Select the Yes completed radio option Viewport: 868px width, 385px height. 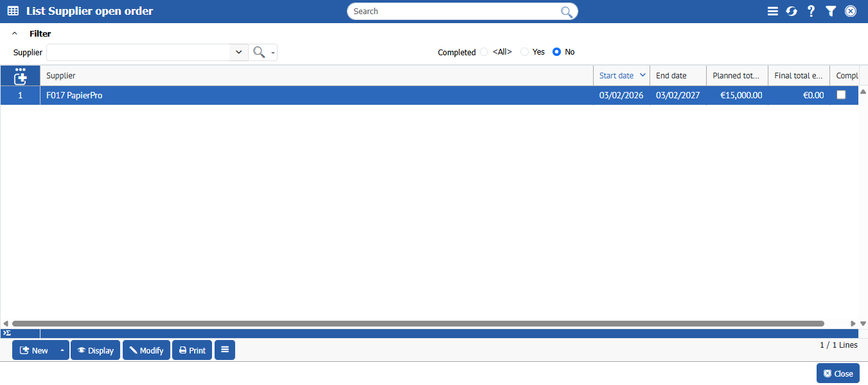(524, 52)
